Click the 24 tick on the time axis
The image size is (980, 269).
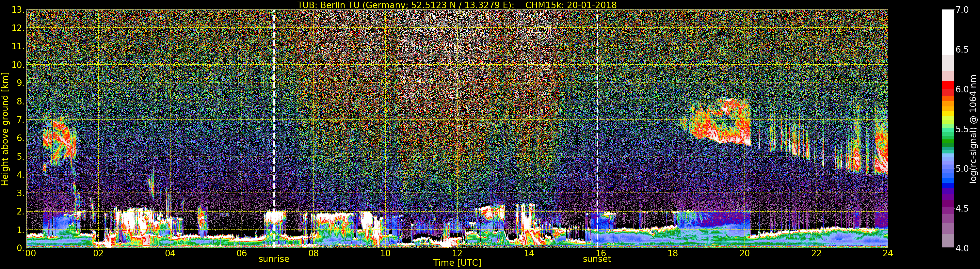click(888, 253)
